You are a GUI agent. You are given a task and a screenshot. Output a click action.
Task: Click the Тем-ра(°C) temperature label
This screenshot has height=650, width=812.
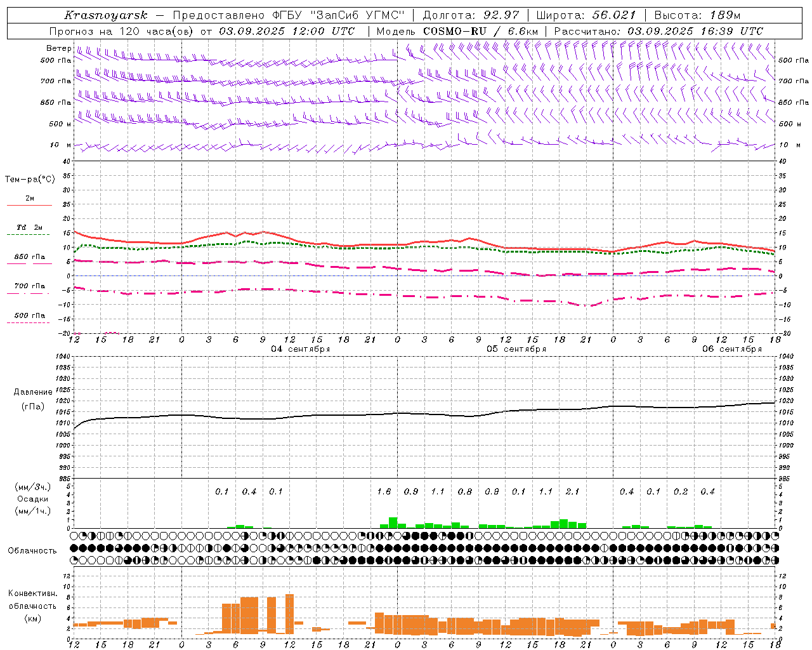coord(30,180)
